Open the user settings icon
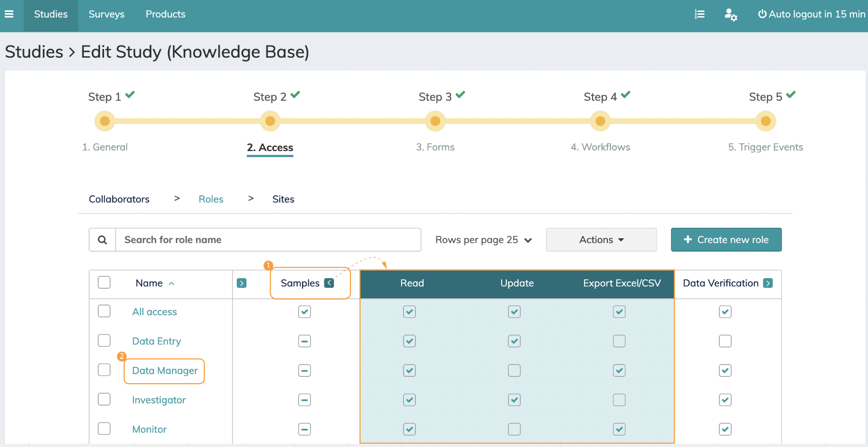Screen dimensions: 868x447 (730, 15)
